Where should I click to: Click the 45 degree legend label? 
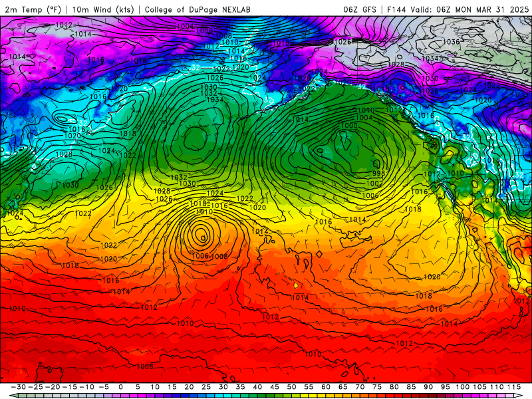pyautogui.click(x=275, y=387)
